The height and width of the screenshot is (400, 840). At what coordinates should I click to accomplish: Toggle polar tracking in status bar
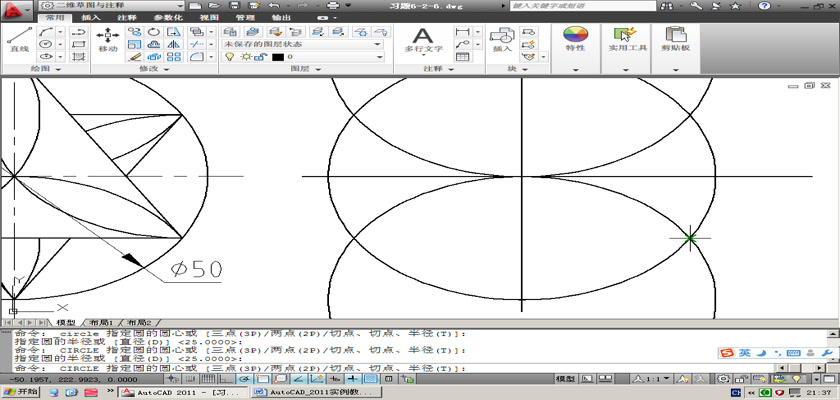pyautogui.click(x=245, y=379)
